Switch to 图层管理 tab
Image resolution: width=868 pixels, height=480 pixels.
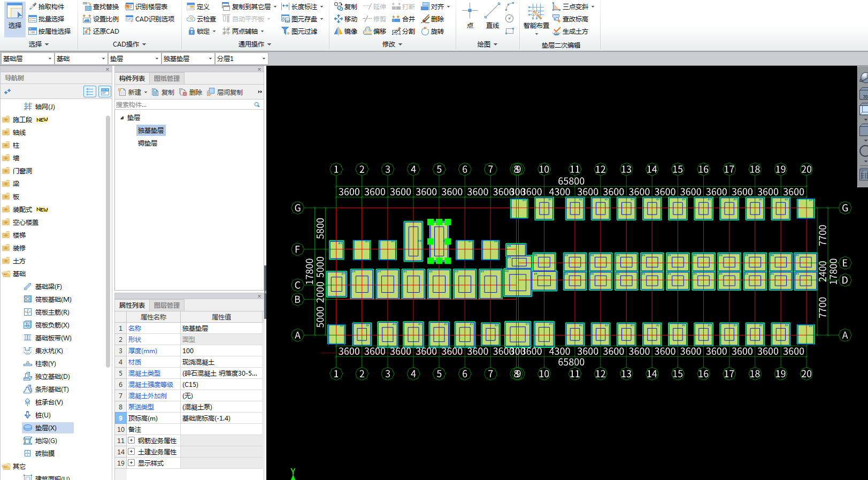point(167,305)
